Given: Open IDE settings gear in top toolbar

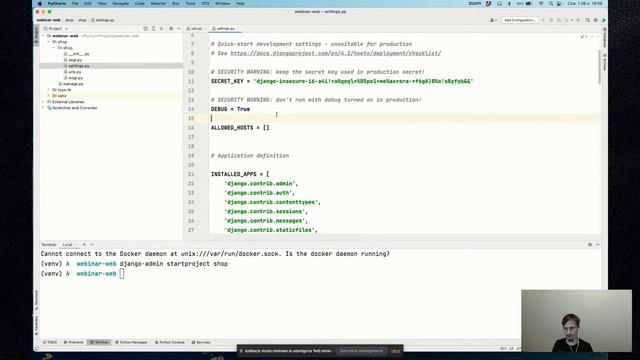Looking at the screenshot, I should [x=596, y=20].
